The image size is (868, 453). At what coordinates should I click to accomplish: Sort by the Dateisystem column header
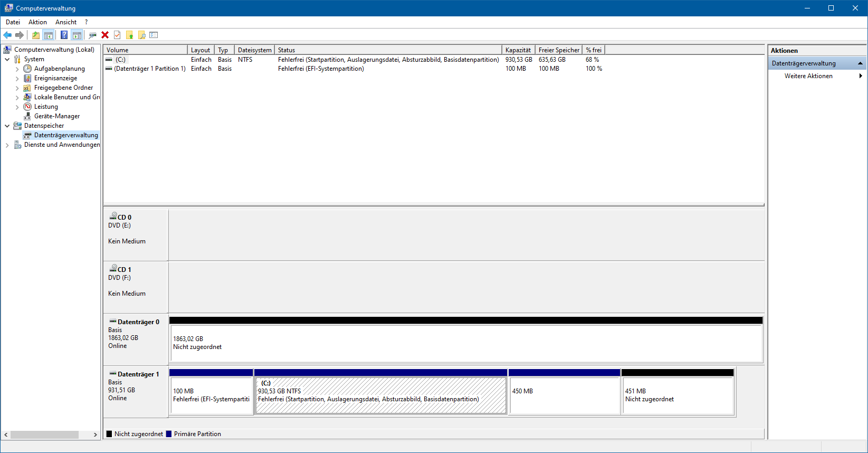[x=254, y=50]
